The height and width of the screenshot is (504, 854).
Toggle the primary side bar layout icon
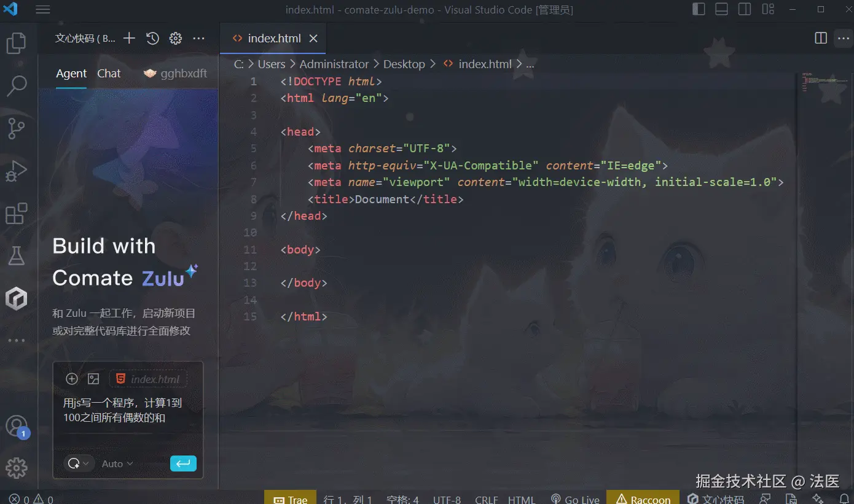click(x=699, y=9)
